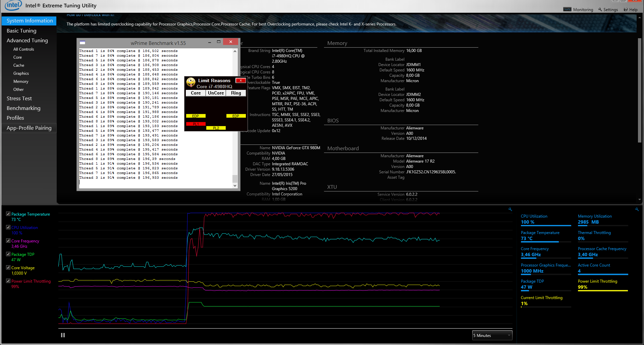644x345 pixels.
Task: Click Thermal Throttling 0% tile
Action: [603, 236]
